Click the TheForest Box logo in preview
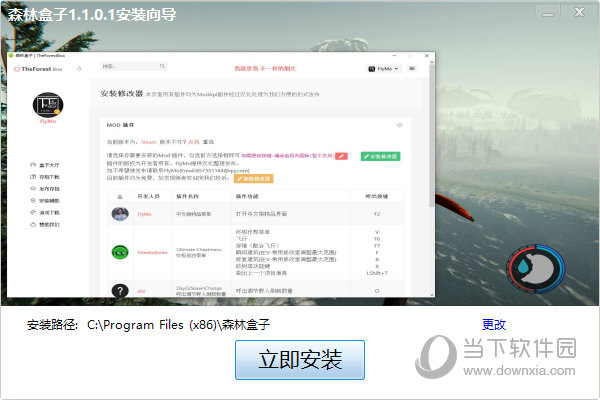The image size is (600, 400). [x=38, y=69]
